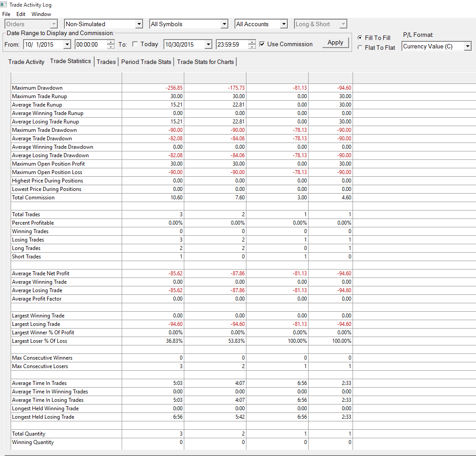Toggle the Today checkbox
The height and width of the screenshot is (456, 476).
coord(135,44)
